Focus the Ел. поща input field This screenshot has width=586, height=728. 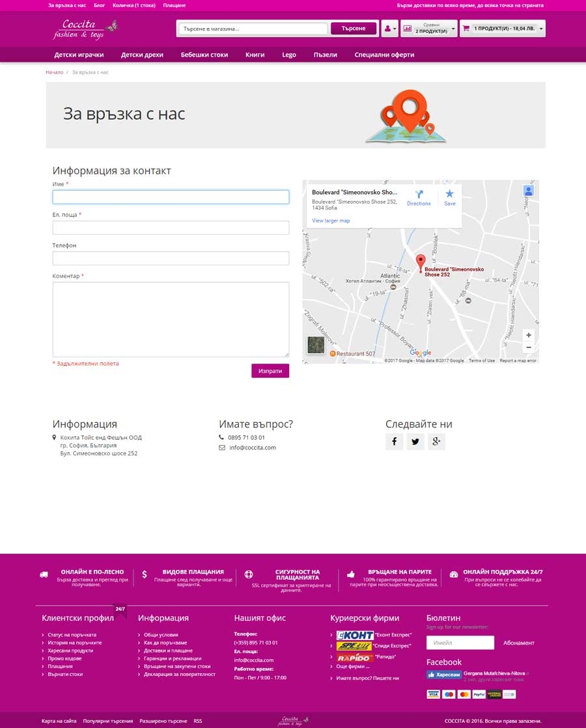[x=171, y=228]
